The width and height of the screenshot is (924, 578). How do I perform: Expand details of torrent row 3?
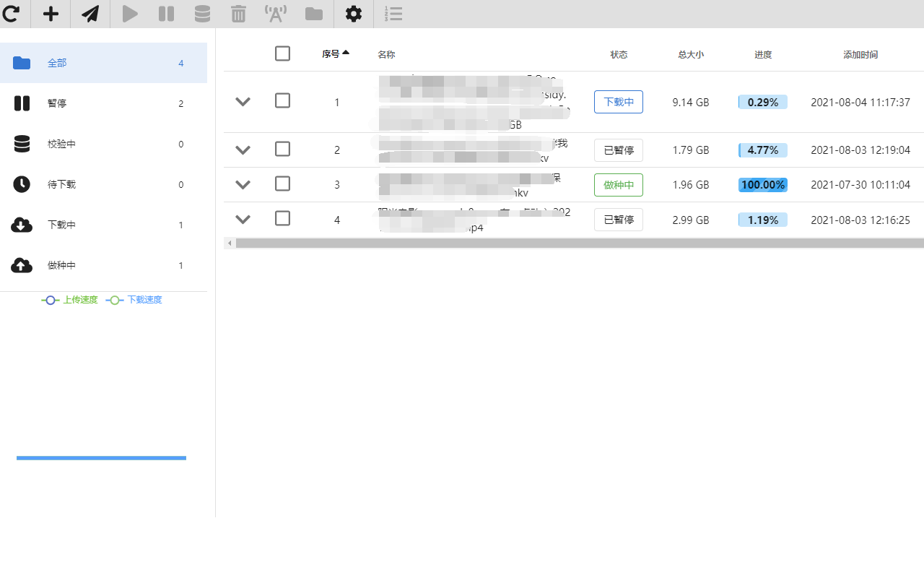[243, 185]
